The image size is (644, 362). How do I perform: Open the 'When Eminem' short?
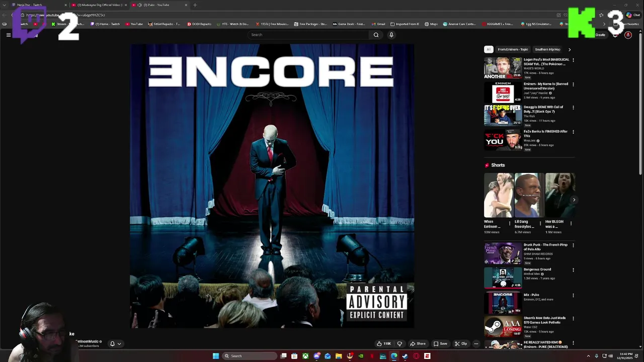pos(499,195)
